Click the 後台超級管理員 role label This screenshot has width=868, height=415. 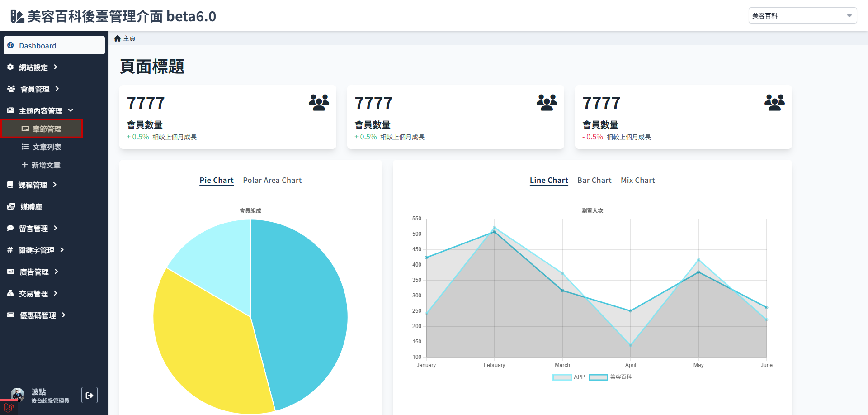click(50, 401)
